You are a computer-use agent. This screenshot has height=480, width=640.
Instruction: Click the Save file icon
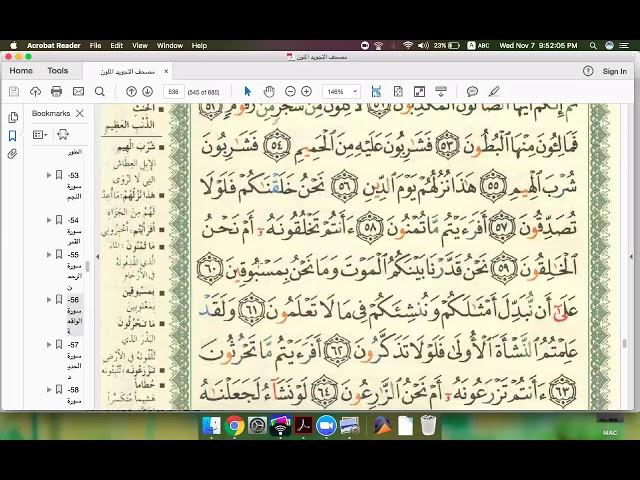(x=14, y=91)
